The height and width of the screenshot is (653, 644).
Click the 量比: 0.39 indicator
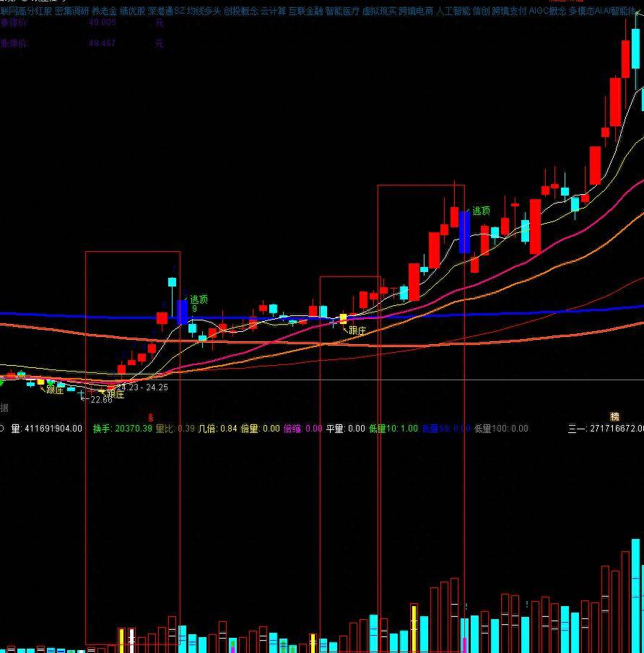[175, 429]
